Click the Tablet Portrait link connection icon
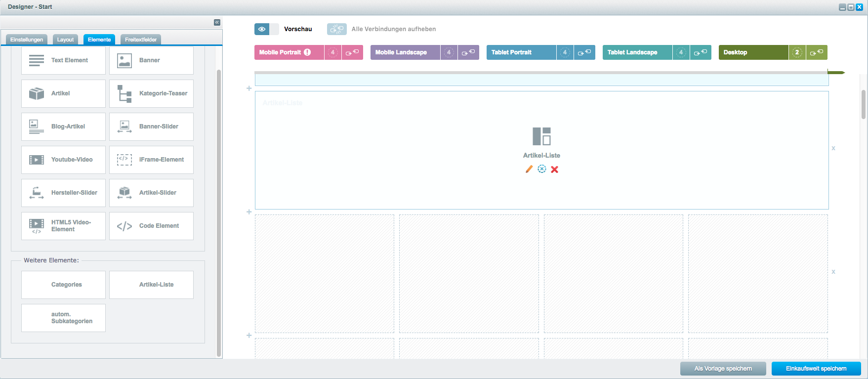Viewport: 868px width, 379px height. coord(584,52)
